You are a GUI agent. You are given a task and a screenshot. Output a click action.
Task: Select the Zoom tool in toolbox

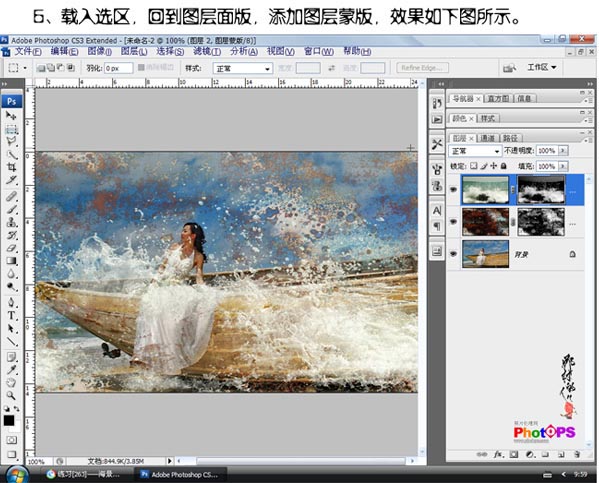(x=11, y=395)
